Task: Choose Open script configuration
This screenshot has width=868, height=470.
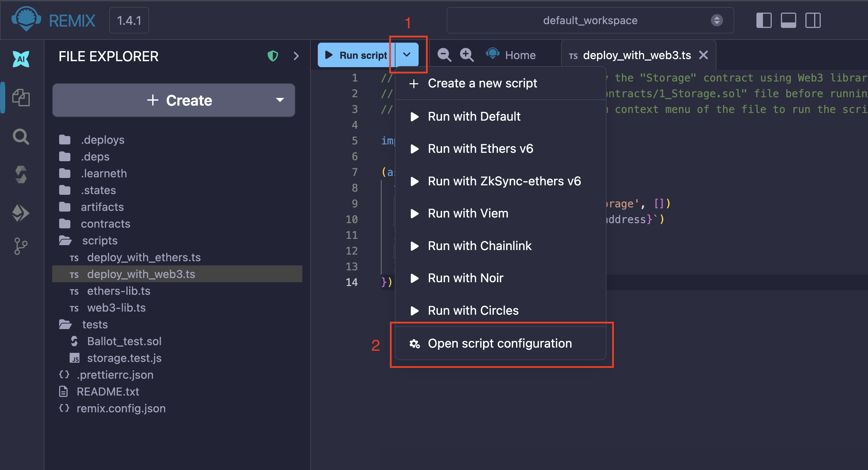Action: 500,343
